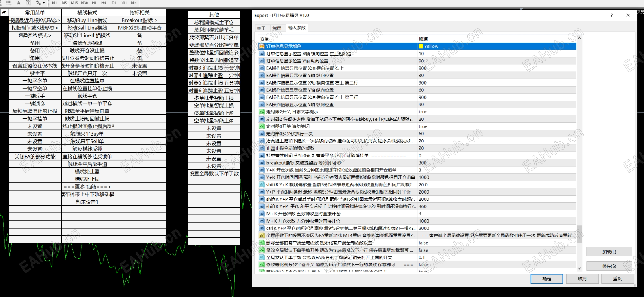Click the 0.1 value of 全局默认下单手数
The image size is (644, 297).
tap(421, 257)
